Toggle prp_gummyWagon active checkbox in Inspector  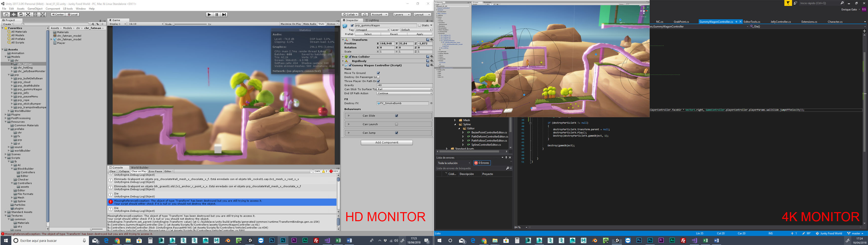pyautogui.click(x=352, y=25)
